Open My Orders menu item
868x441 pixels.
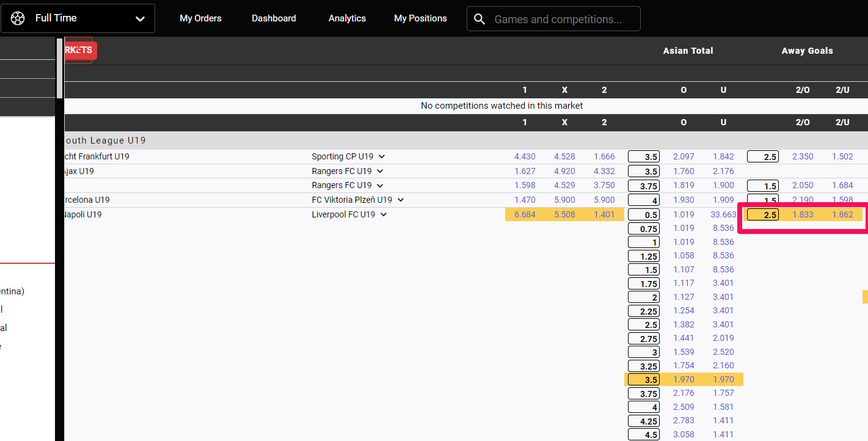click(200, 18)
